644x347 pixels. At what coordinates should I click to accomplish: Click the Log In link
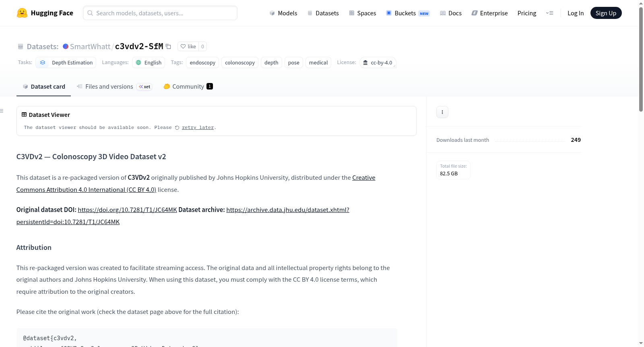576,13
